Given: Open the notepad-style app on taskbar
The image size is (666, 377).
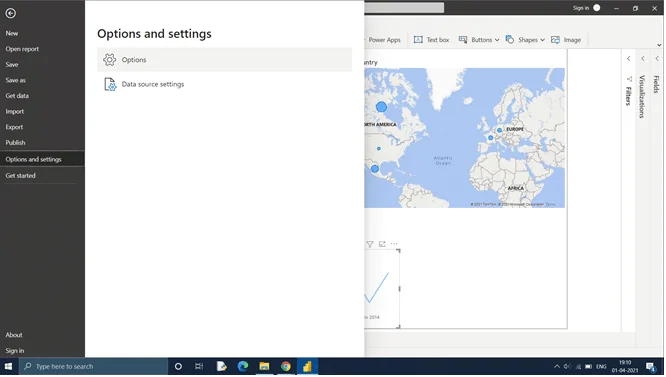Looking at the screenshot, I should 222,367.
